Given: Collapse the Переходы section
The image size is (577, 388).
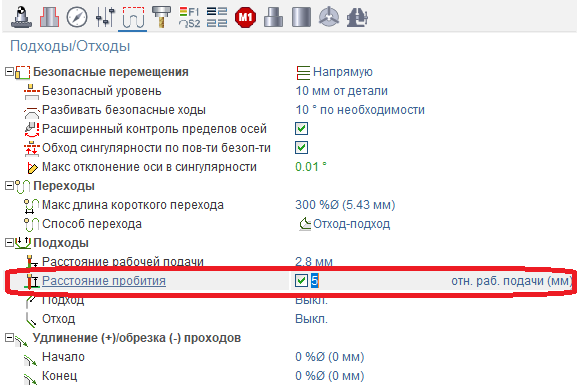Looking at the screenshot, I should [9, 186].
